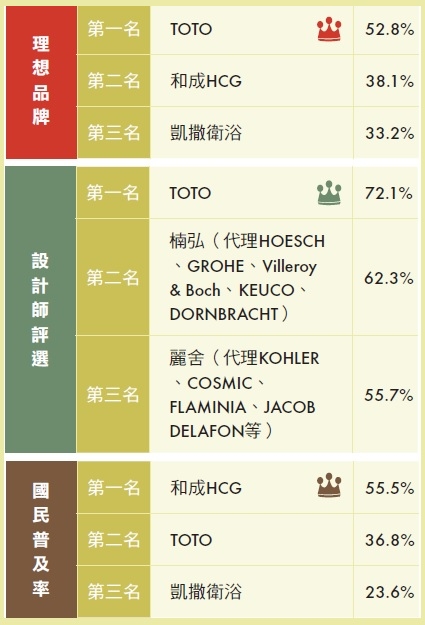Click TOTO in the 理想品牌 first rank
The width and height of the screenshot is (425, 625).
click(191, 29)
